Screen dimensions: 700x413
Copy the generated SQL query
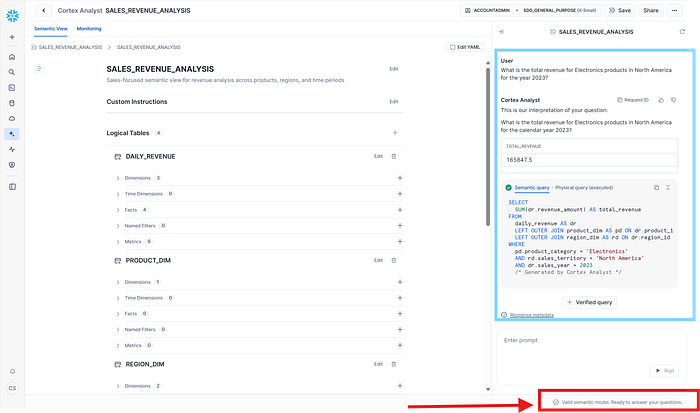656,188
